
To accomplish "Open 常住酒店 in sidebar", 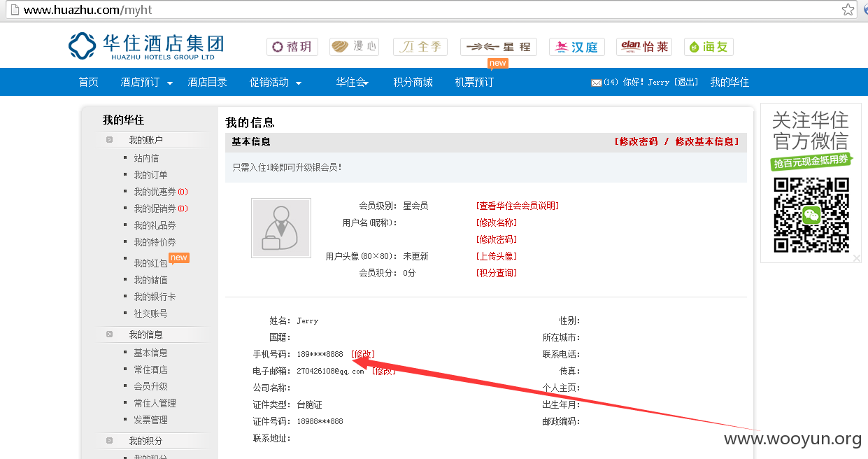I will click(150, 369).
